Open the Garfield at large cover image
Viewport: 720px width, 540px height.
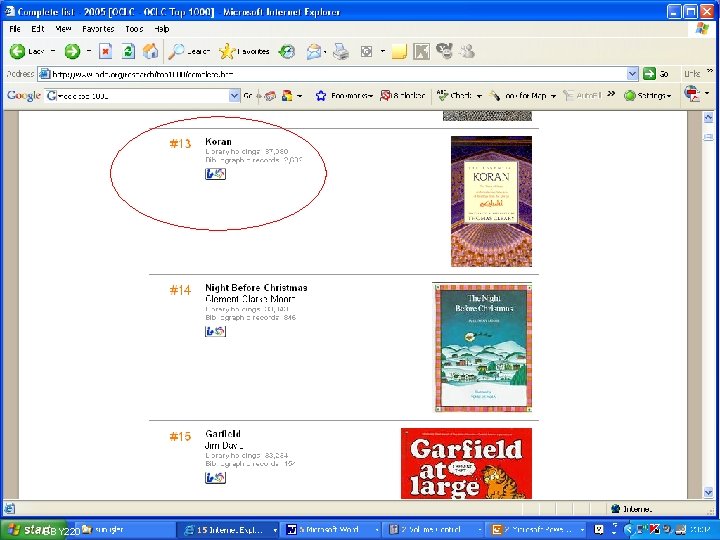tap(466, 463)
